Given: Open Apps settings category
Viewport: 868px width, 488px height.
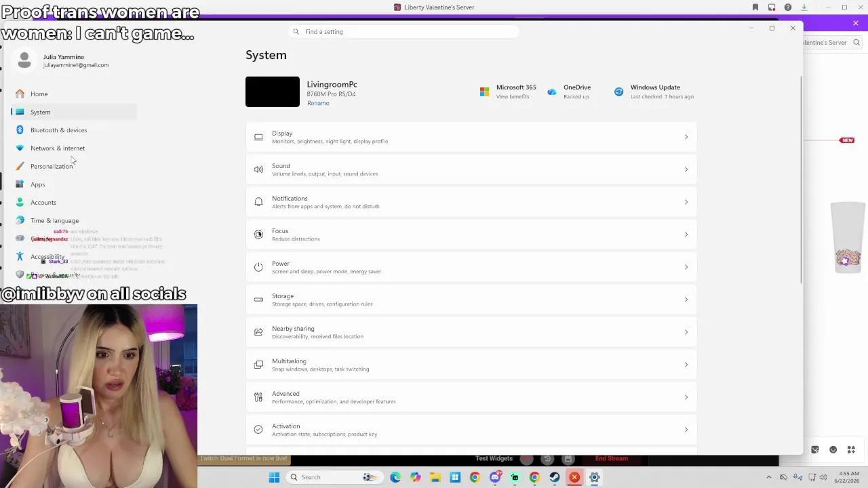Looking at the screenshot, I should tap(75, 184).
